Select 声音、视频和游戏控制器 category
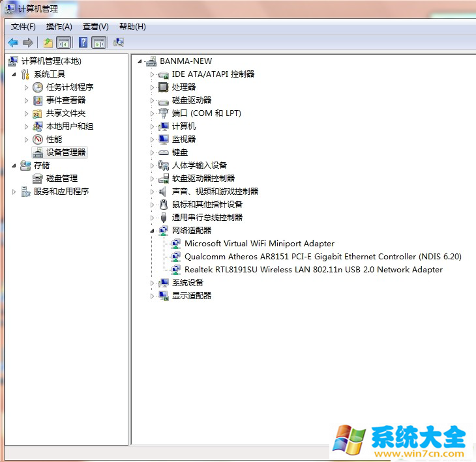This screenshot has width=476, height=462. click(215, 192)
